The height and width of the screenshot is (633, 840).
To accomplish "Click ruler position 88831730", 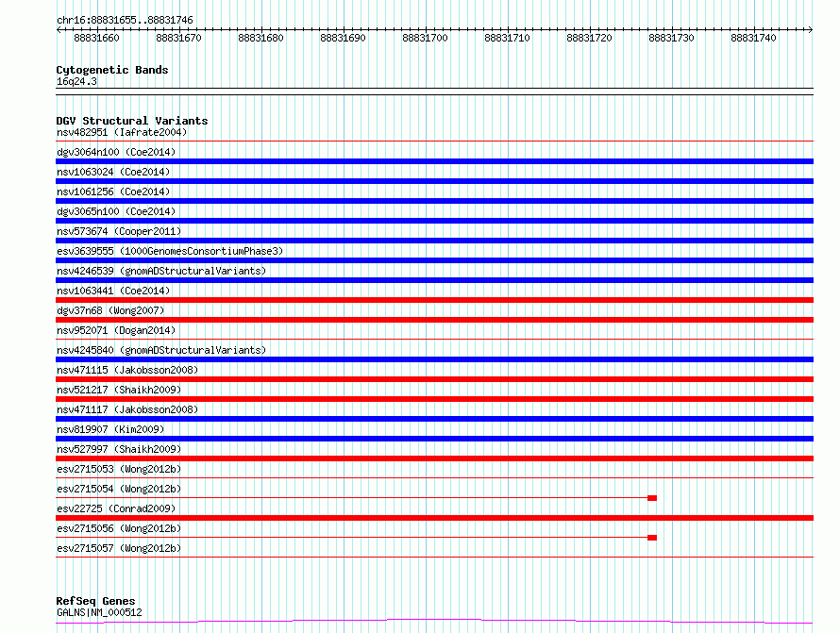I will click(x=671, y=38).
